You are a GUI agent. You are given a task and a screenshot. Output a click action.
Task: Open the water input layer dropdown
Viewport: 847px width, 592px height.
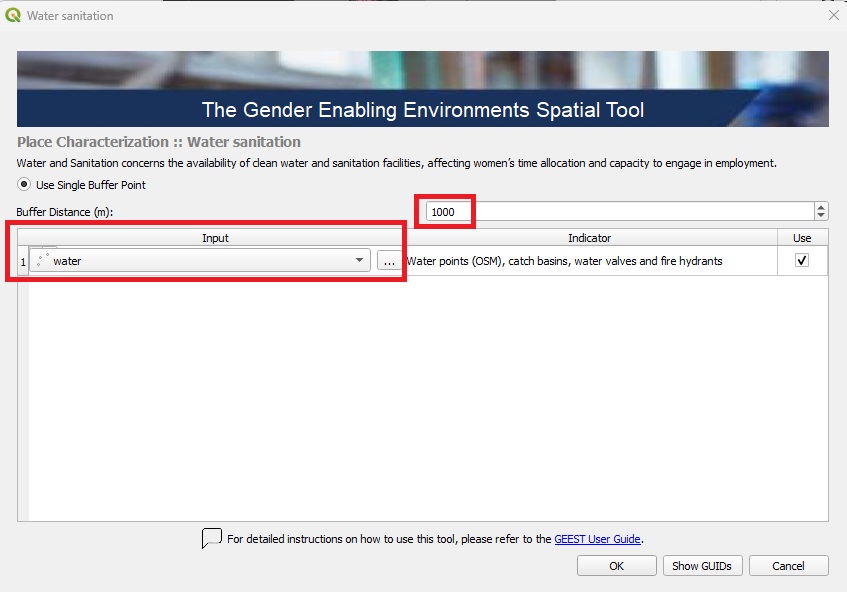[359, 260]
